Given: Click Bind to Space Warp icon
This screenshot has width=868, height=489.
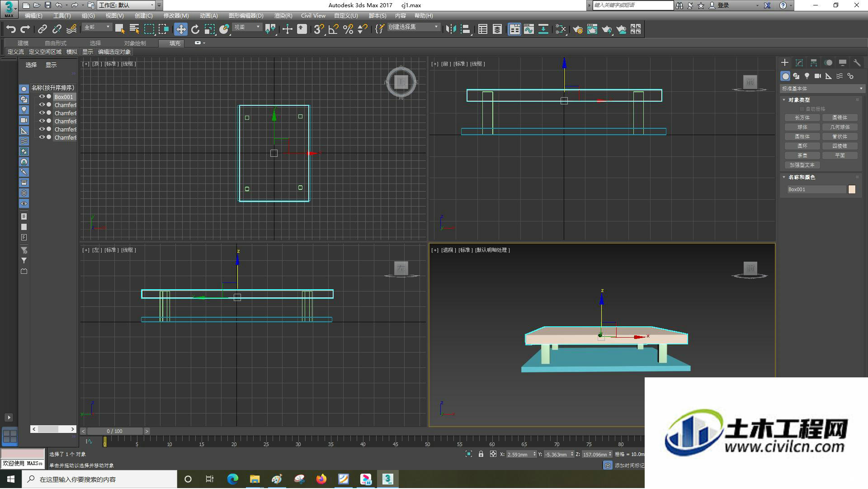Looking at the screenshot, I should 71,29.
